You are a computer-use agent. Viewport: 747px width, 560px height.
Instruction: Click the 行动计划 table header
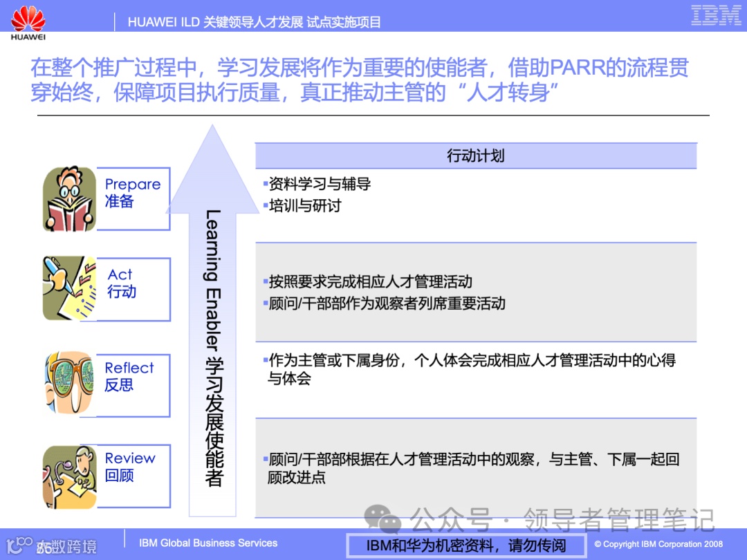point(476,156)
